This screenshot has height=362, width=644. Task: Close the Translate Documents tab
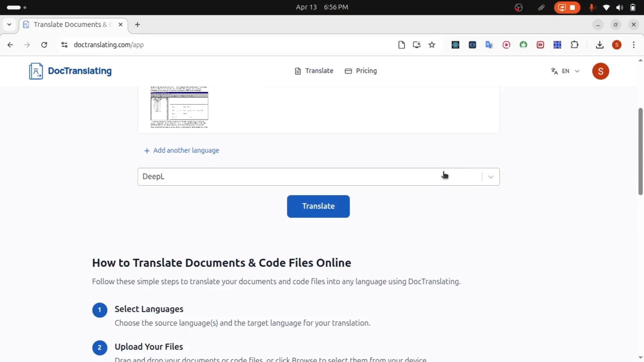(120, 24)
